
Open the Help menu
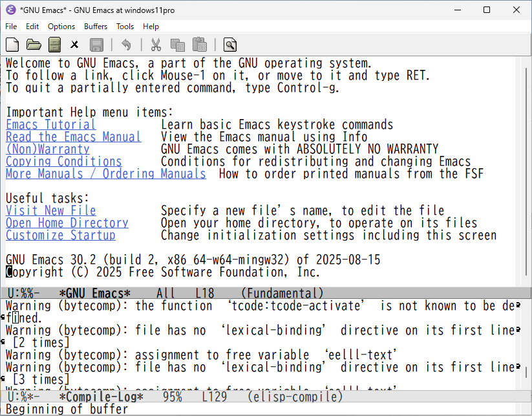(151, 27)
